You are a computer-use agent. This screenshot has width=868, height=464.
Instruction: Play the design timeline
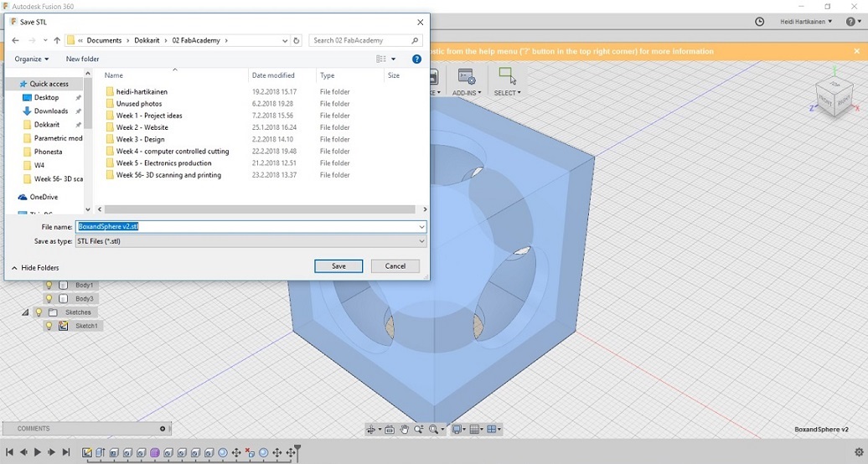[x=38, y=452]
